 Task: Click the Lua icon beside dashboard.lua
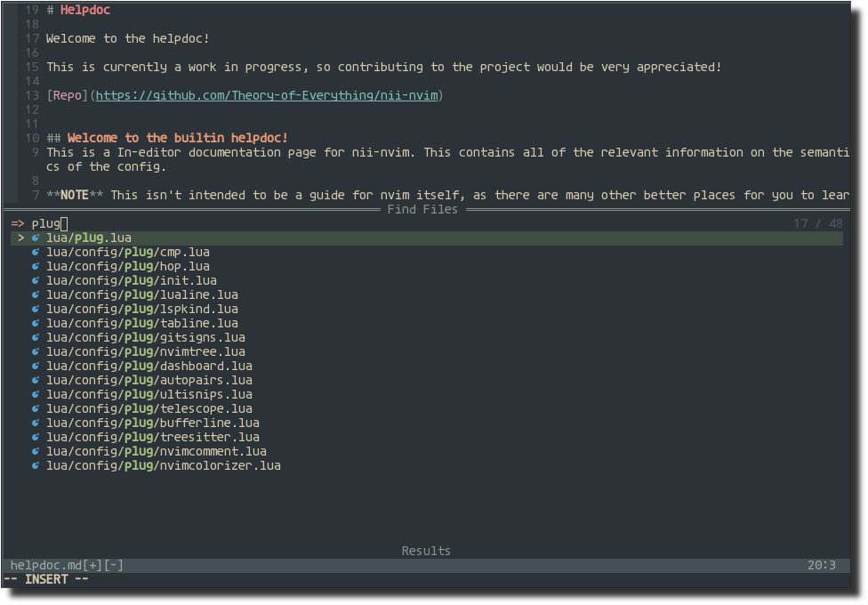point(36,367)
